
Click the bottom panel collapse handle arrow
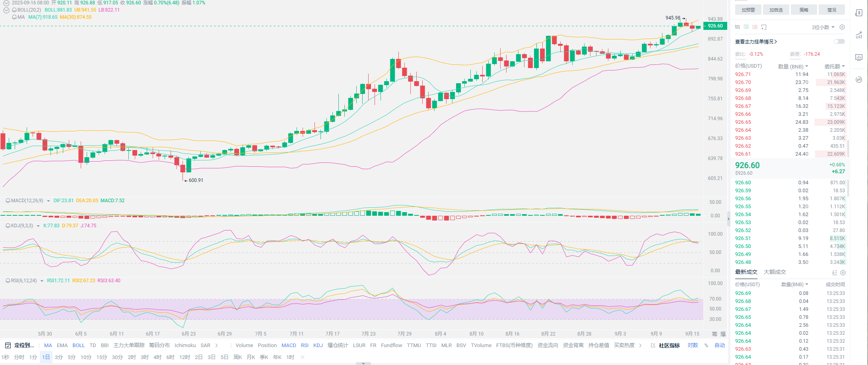point(363,363)
